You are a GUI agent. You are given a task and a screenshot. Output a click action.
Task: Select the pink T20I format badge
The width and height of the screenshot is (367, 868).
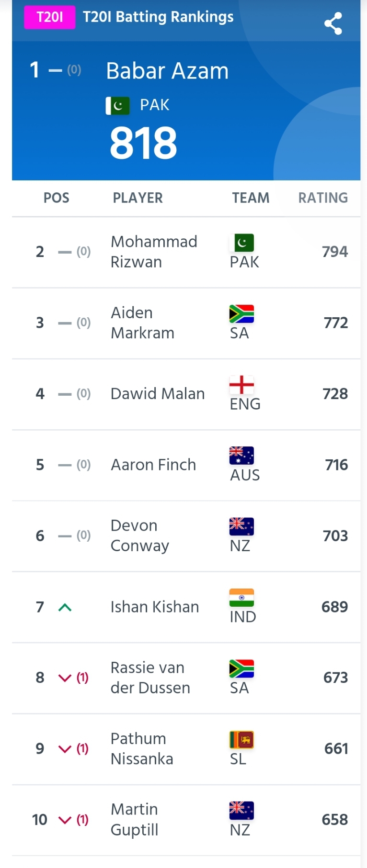pyautogui.click(x=50, y=17)
